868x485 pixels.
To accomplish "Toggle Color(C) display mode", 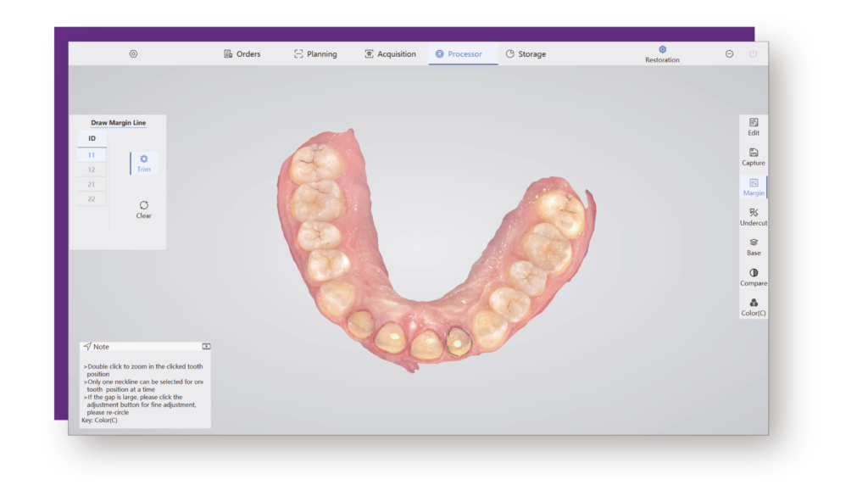I will pyautogui.click(x=754, y=307).
